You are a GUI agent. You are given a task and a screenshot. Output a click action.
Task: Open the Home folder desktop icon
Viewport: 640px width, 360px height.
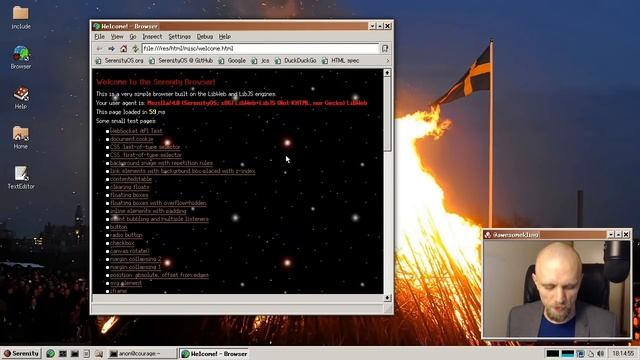(x=21, y=138)
